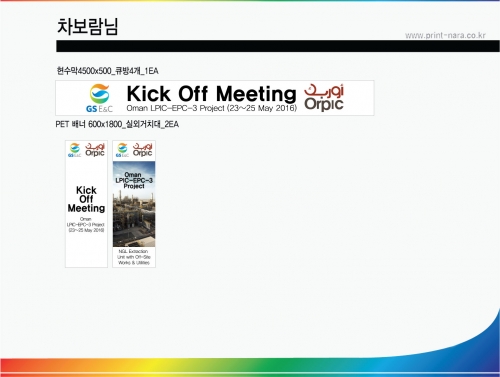Click the Oman LPIC-EPC-3 Project date subtitle
Viewport: 500px width, 377px height.
coord(211,108)
